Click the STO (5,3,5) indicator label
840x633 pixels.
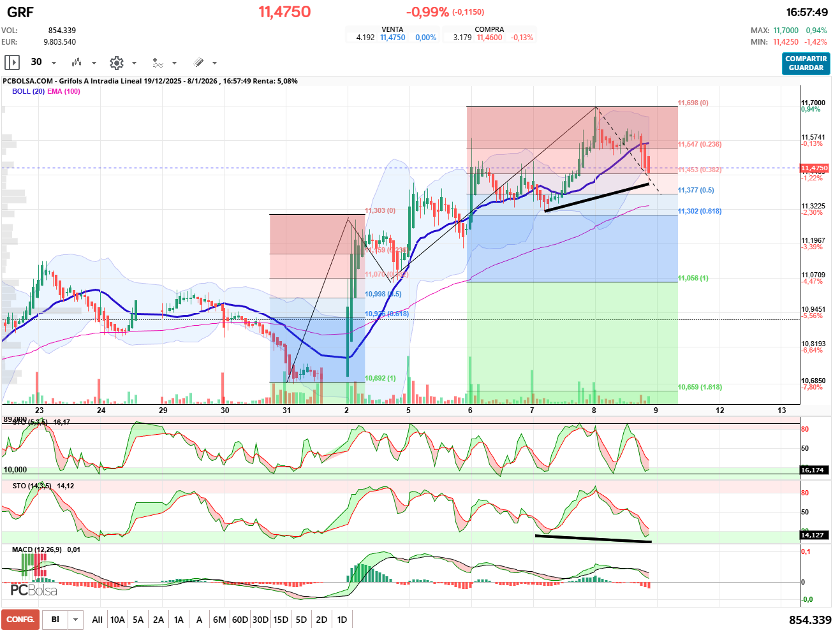click(30, 422)
